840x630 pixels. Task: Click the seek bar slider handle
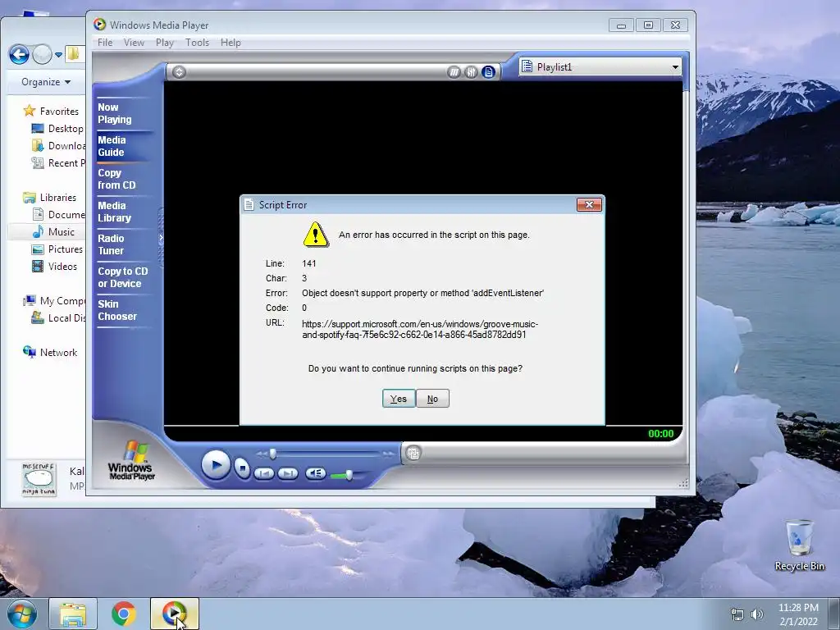[272, 454]
